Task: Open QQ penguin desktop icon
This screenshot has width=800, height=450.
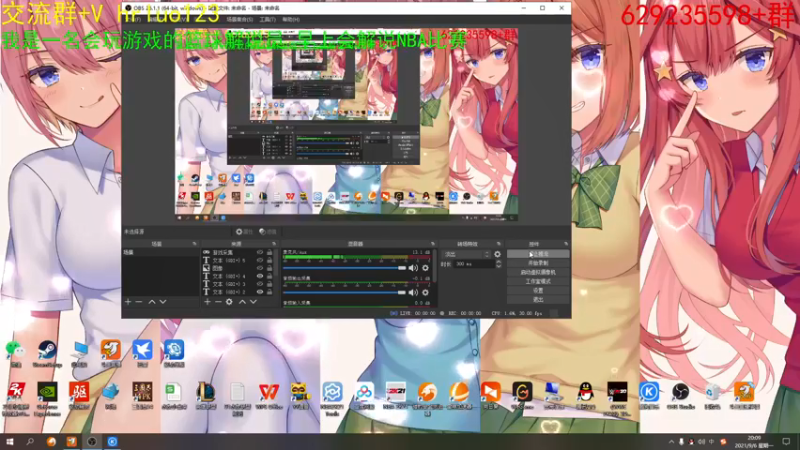Action: (586, 396)
